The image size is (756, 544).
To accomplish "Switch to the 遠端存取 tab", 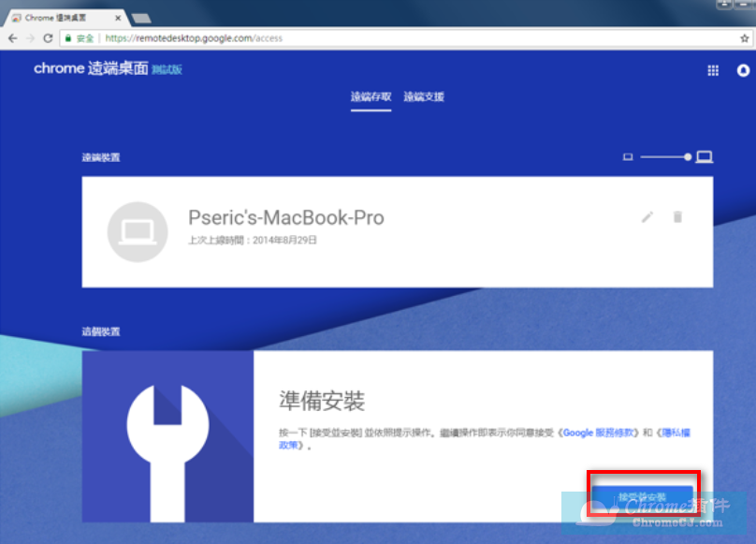I will click(x=371, y=96).
